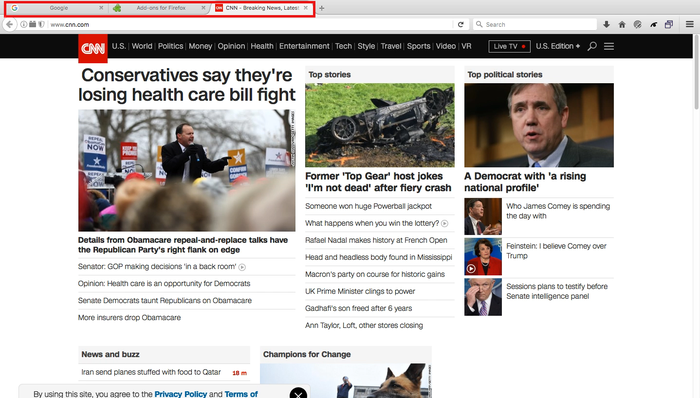Close the CNN tab

[x=306, y=8]
